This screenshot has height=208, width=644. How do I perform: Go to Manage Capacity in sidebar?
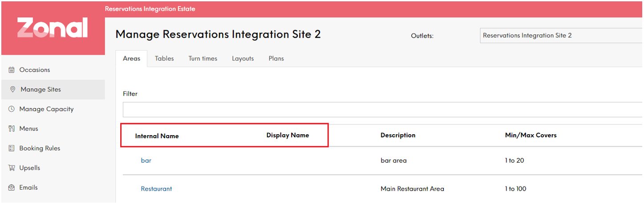pyautogui.click(x=46, y=109)
